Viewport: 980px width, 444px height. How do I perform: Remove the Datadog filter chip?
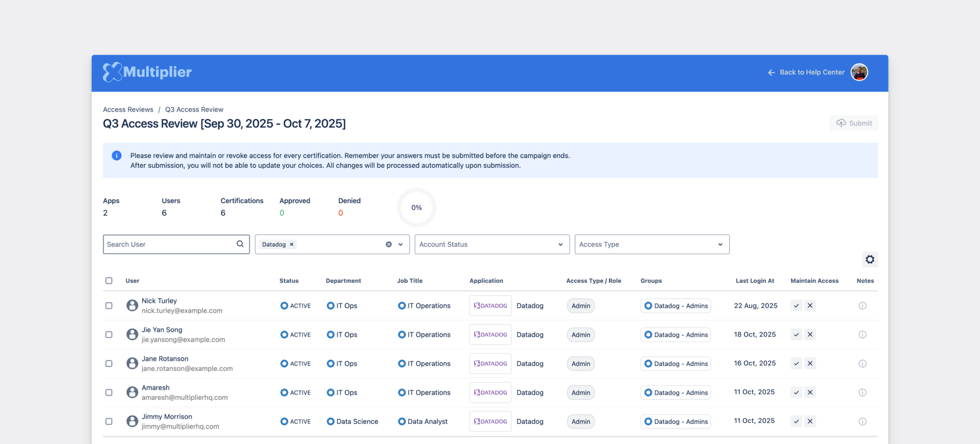tap(292, 244)
